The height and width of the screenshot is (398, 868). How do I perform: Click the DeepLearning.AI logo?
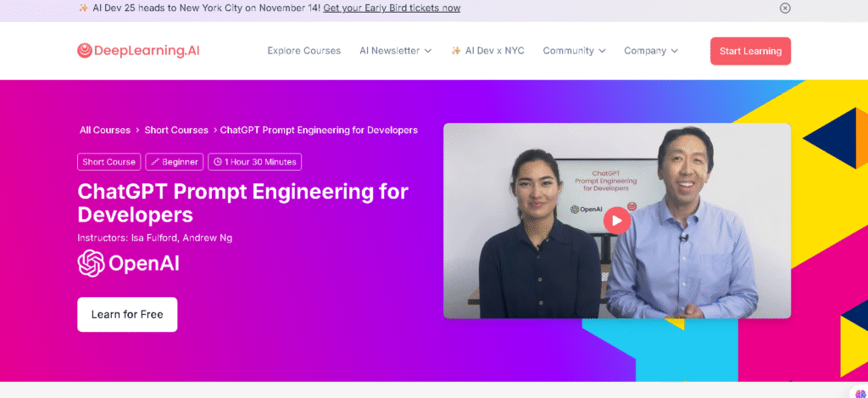point(138,51)
